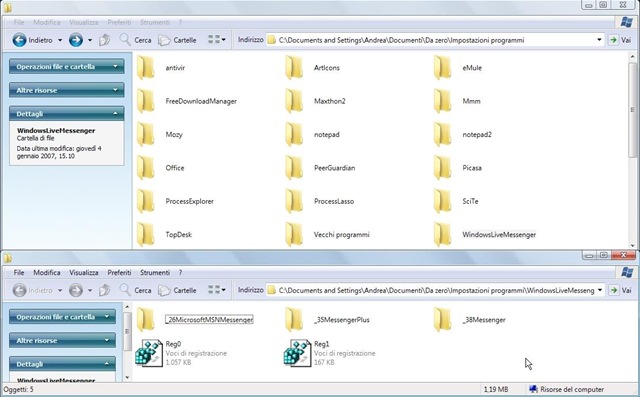
Task: Select the Mozy folder icon
Action: [146, 135]
